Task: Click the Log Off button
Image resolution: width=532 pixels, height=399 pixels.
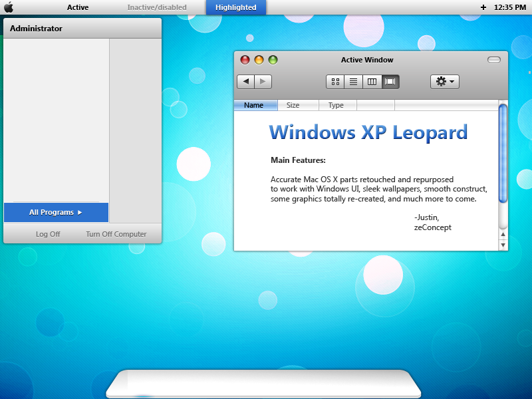Action: 48,233
